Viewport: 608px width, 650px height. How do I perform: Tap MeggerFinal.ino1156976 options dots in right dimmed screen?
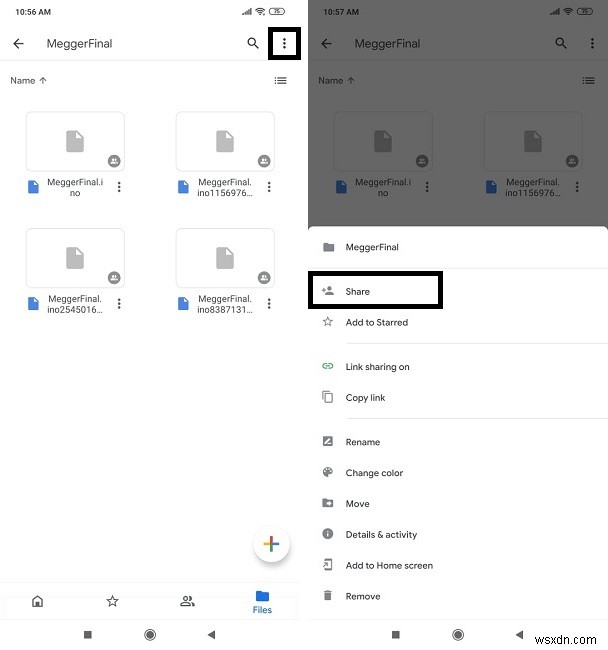point(577,187)
